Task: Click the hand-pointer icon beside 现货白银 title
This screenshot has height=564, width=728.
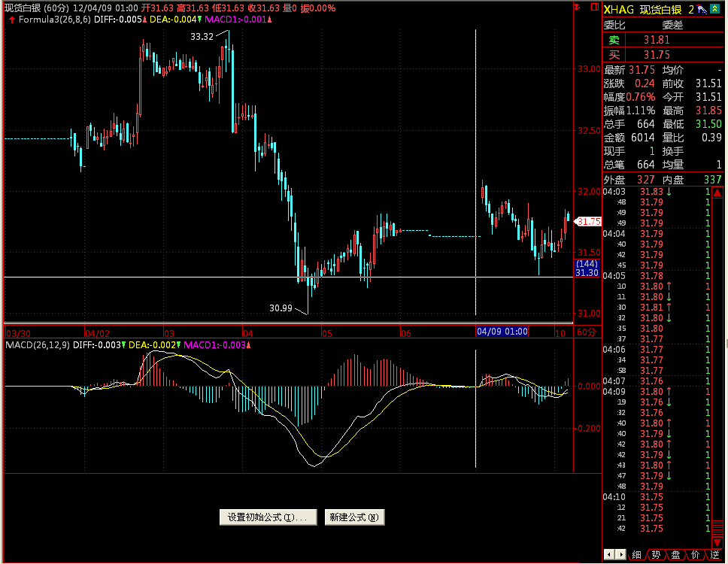Action: (x=702, y=9)
